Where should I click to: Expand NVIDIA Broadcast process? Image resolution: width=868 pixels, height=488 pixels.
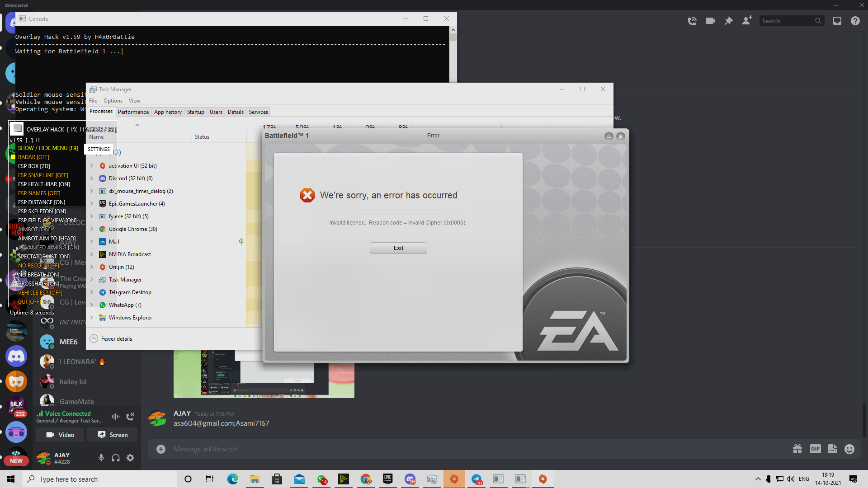[x=92, y=254]
